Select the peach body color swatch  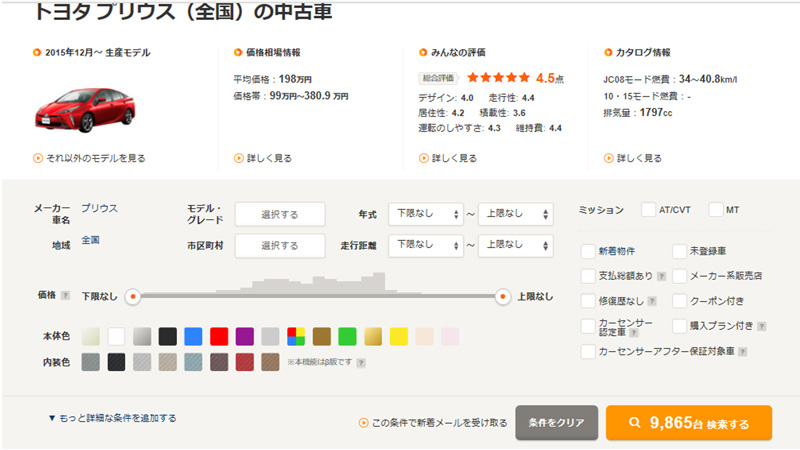424,336
